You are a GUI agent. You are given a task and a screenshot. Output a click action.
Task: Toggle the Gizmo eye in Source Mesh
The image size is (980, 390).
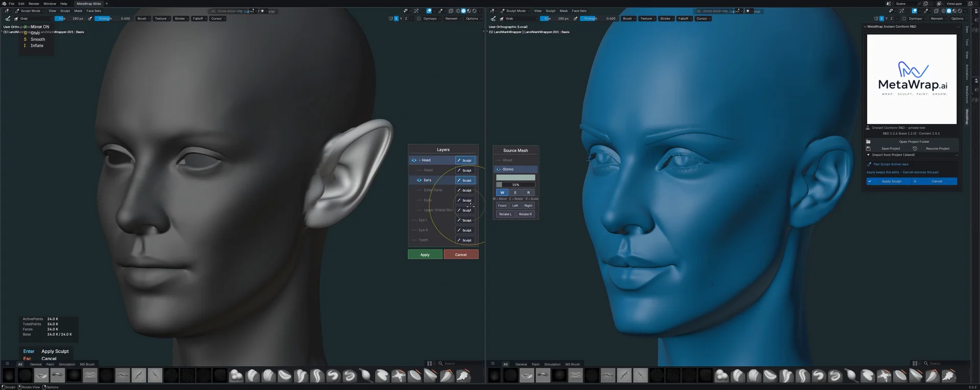coord(499,169)
